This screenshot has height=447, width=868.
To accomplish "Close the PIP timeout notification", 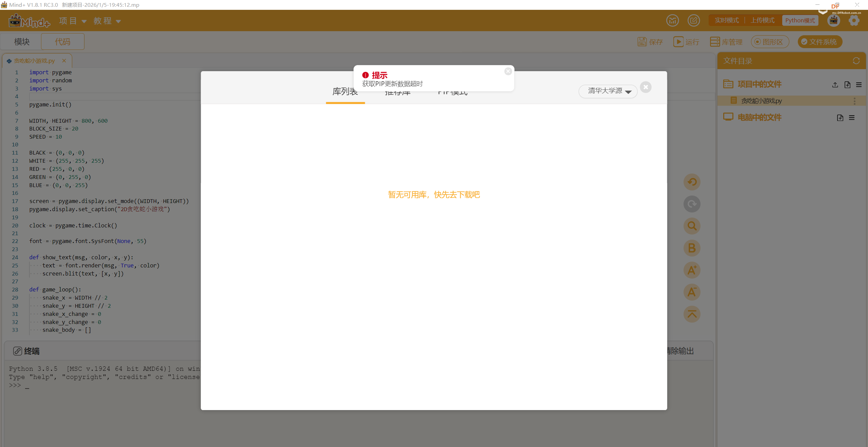I will tap(508, 71).
